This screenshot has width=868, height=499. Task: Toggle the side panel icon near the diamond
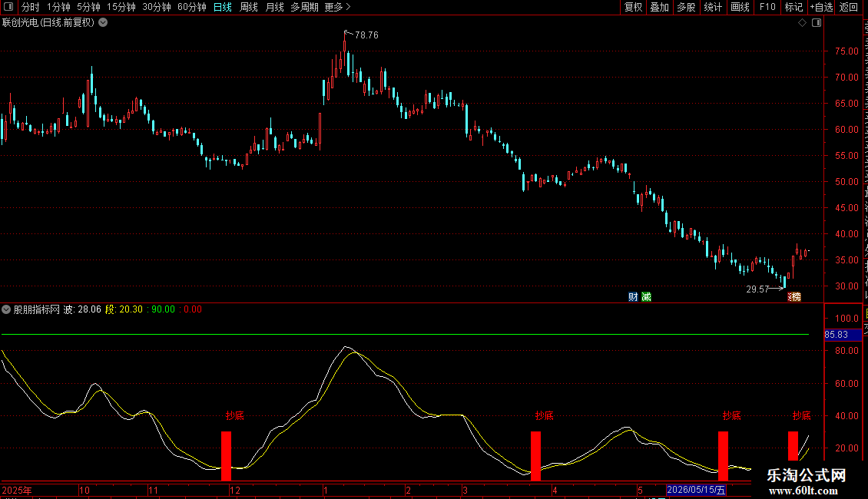(817, 23)
